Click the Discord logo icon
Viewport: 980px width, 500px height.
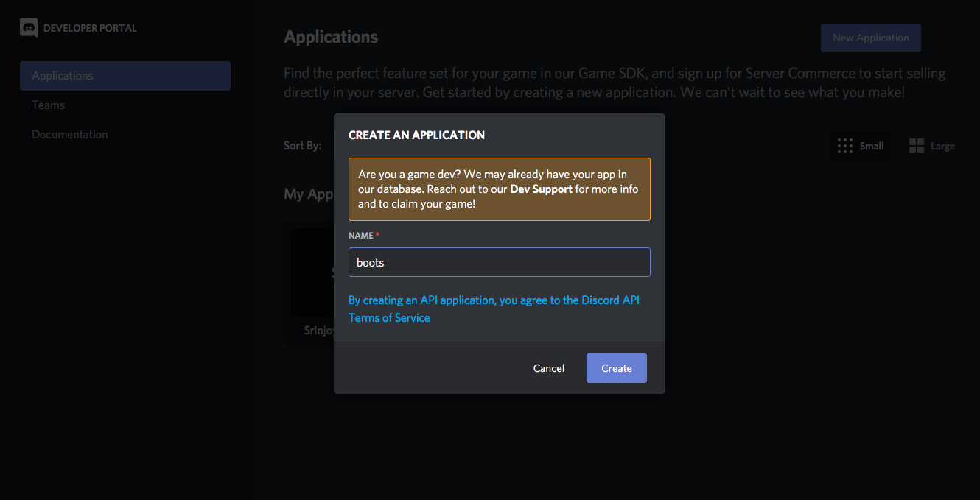pyautogui.click(x=29, y=28)
